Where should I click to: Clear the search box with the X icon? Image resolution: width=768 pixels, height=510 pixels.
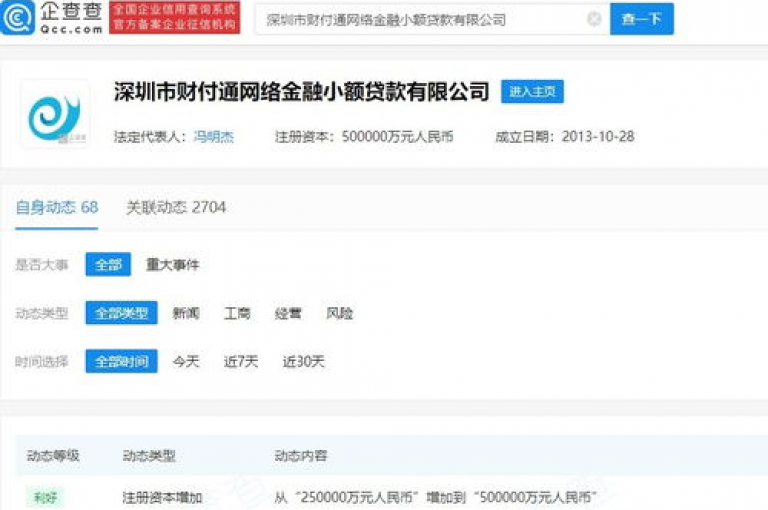(x=594, y=19)
